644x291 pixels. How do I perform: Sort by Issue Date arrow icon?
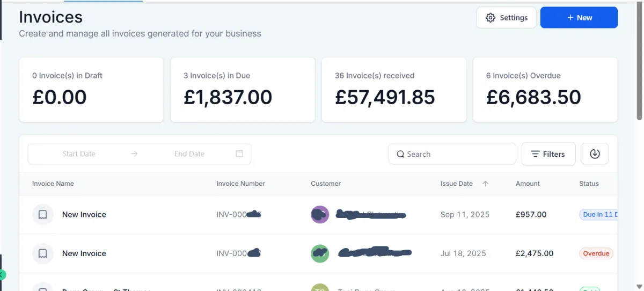(x=486, y=184)
